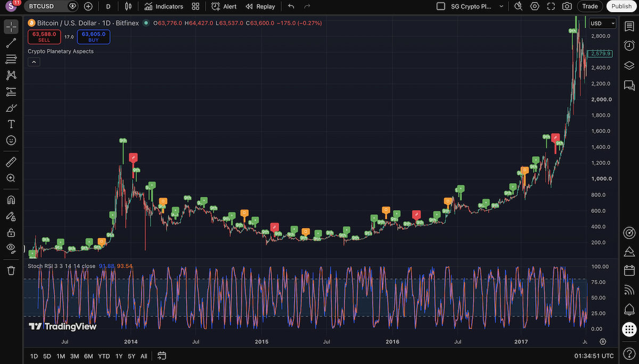Viewport: 639px width, 364px height.
Task: Open quick search icon in top bar
Action: [x=519, y=6]
